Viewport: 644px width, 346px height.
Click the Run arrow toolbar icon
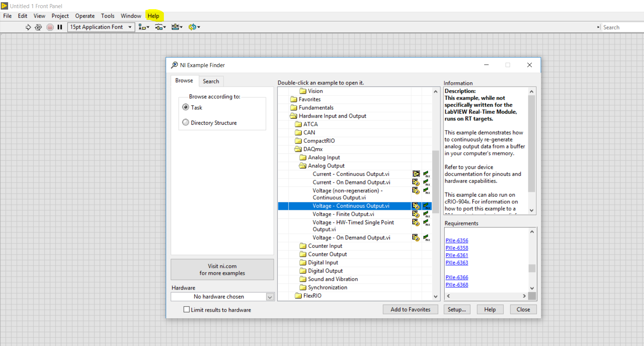[x=28, y=27]
